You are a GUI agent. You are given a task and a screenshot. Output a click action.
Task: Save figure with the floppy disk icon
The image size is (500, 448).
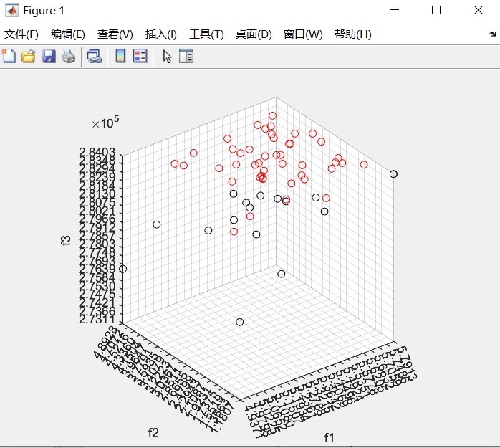tap(49, 56)
